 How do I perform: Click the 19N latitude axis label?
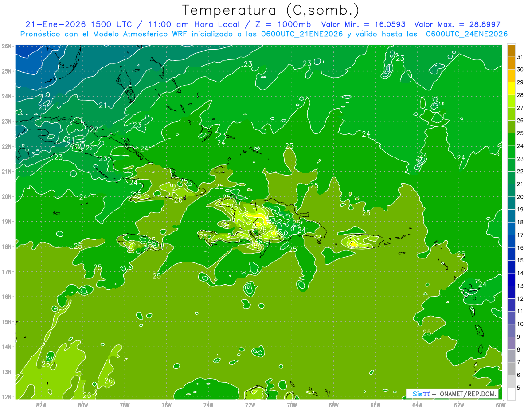point(6,222)
